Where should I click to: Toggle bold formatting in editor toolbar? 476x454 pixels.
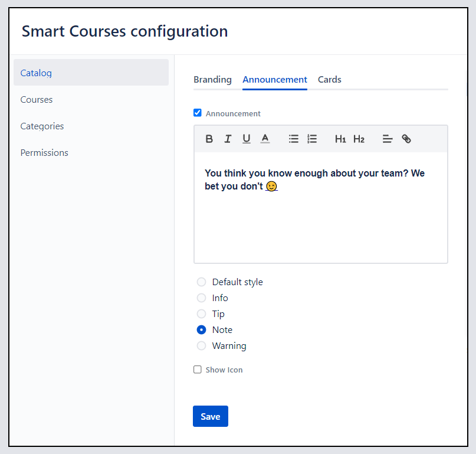[209, 139]
